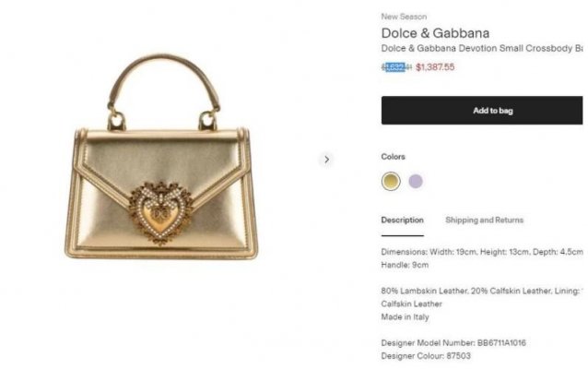Open the Description tab

402,220
